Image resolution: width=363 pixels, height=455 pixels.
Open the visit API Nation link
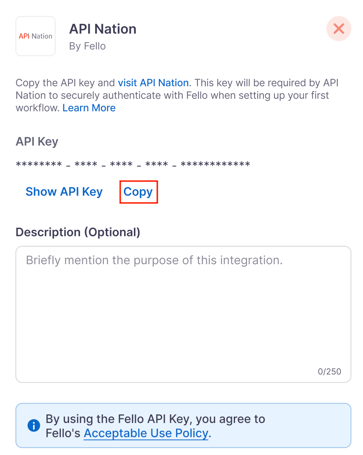153,83
